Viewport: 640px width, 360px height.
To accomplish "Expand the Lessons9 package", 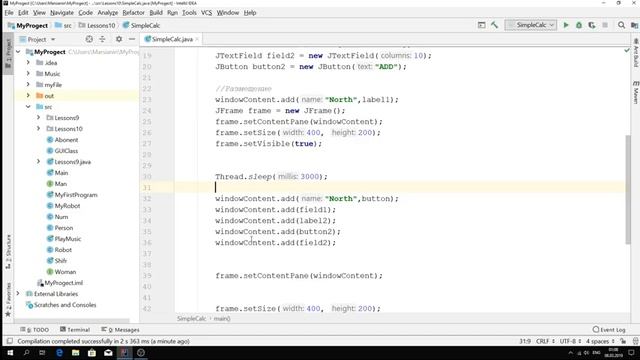I will (38, 118).
